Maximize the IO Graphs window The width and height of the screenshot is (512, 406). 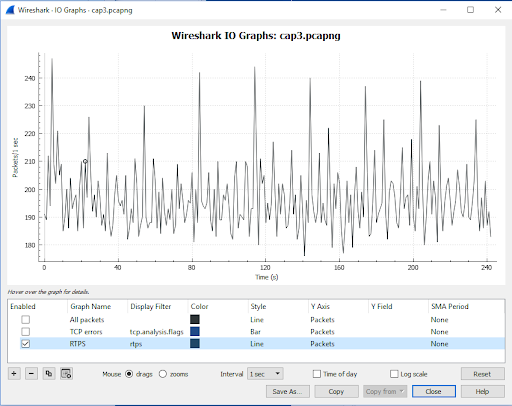tap(470, 10)
